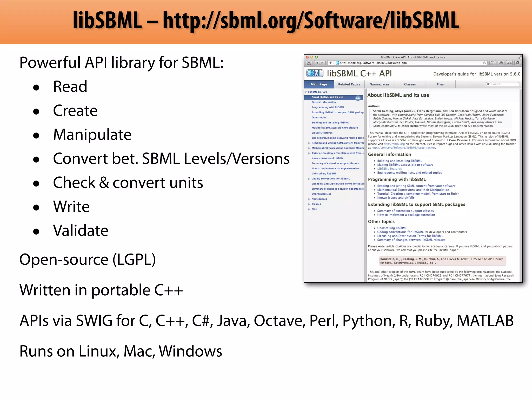Screen dimensions: 532x399
Task: Click the first toolbar icon left of Back
Action: coord(309,63)
